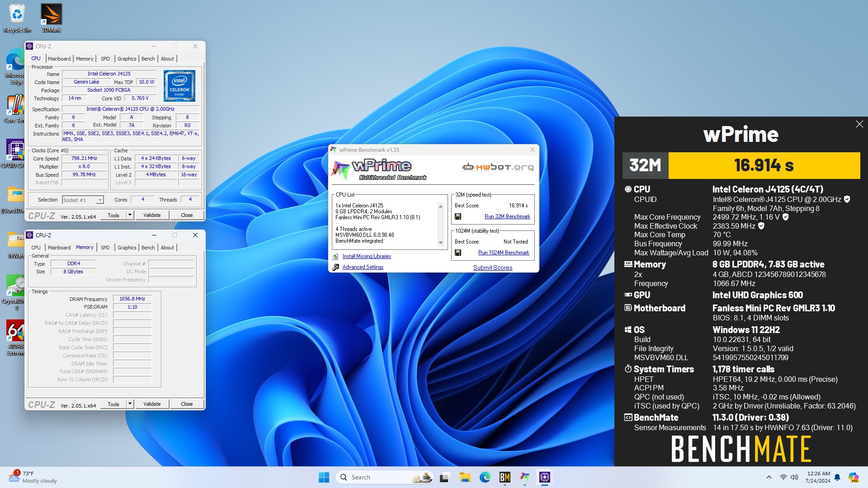Open the Graphics tab in lower CPU-Z
Viewport: 868px width, 488px height.
[x=127, y=248]
